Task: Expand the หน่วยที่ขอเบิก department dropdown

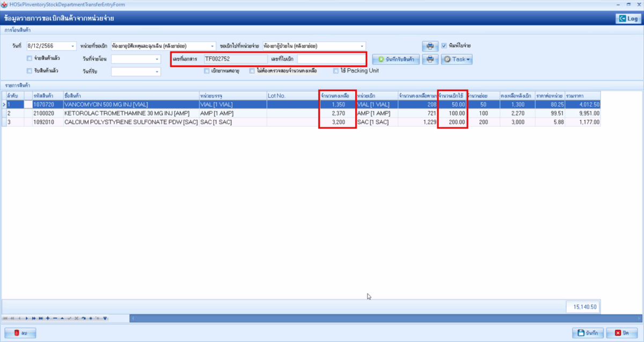Action: (213, 46)
